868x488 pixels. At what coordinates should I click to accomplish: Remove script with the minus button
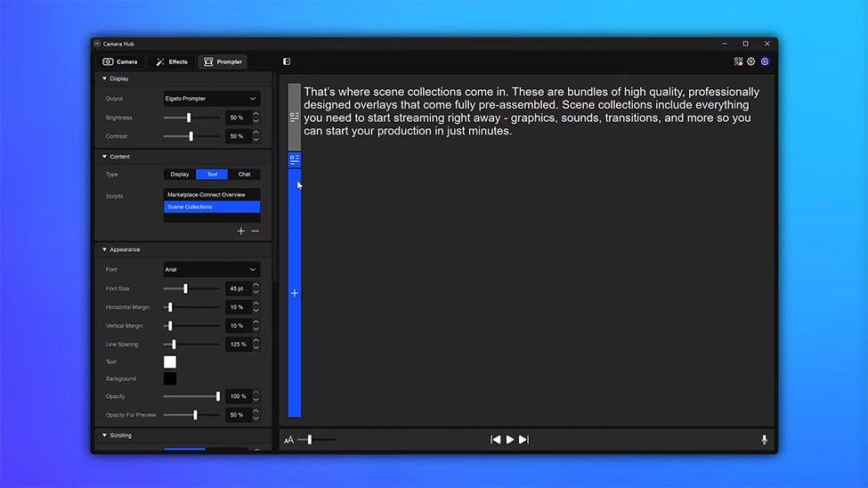[256, 231]
